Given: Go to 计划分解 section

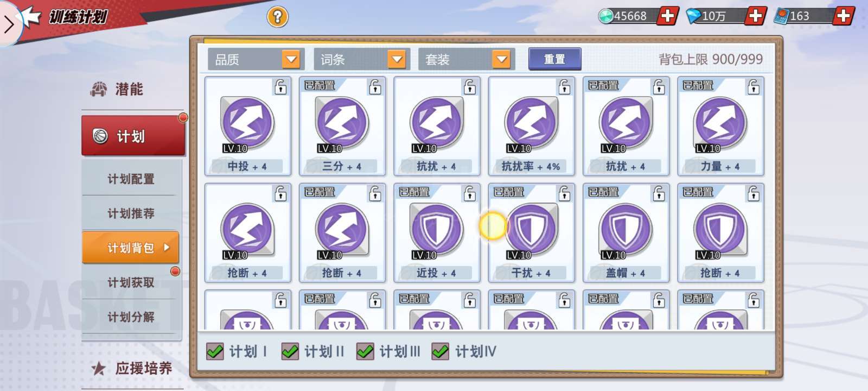Looking at the screenshot, I should (x=131, y=317).
